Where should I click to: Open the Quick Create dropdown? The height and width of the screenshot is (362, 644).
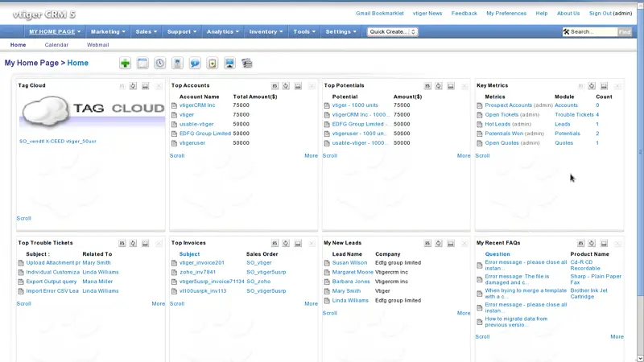click(392, 31)
